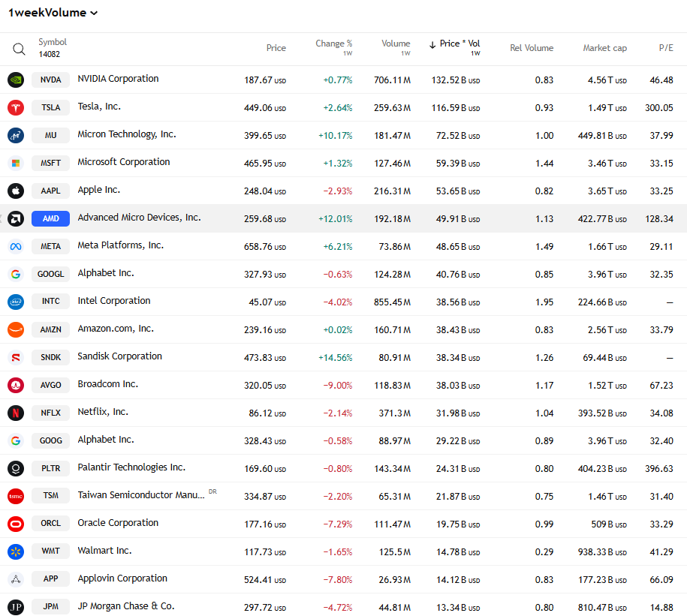Image resolution: width=687 pixels, height=616 pixels.
Task: Sort by Volume 1W column header
Action: pyautogui.click(x=396, y=47)
